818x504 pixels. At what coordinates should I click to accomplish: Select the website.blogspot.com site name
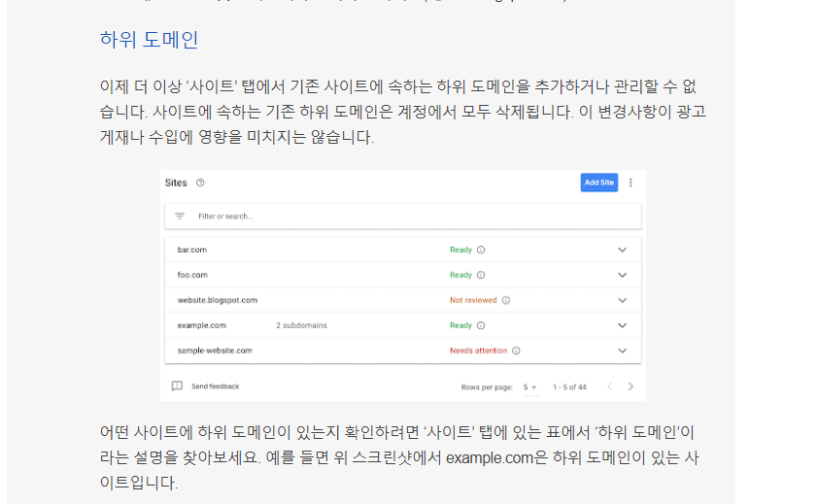[218, 300]
